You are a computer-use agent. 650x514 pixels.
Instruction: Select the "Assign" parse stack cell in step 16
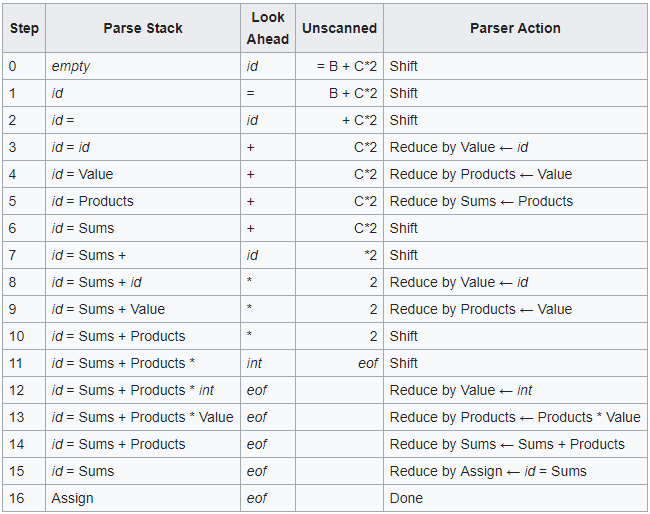(73, 498)
